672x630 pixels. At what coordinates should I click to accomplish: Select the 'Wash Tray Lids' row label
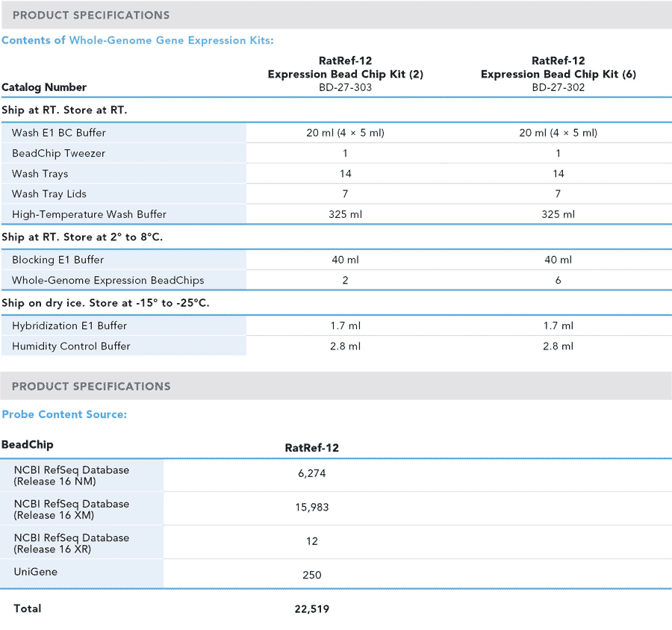click(49, 194)
